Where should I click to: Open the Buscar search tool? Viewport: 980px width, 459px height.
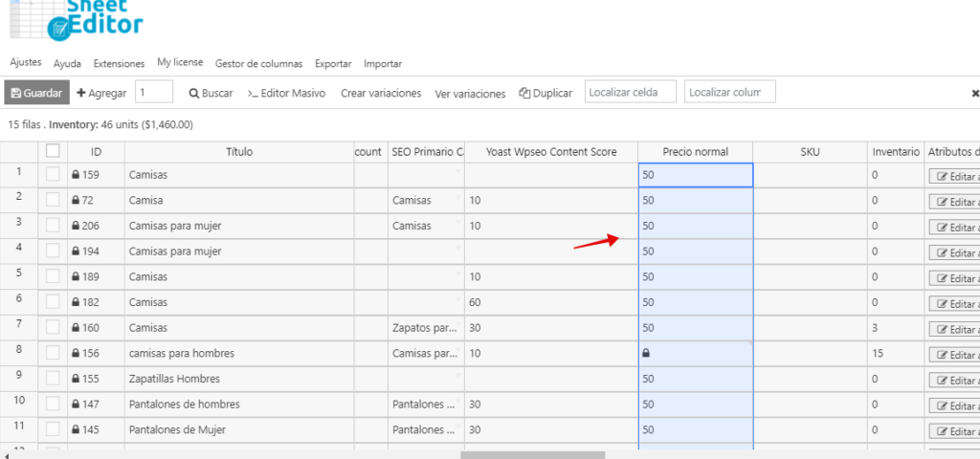212,93
